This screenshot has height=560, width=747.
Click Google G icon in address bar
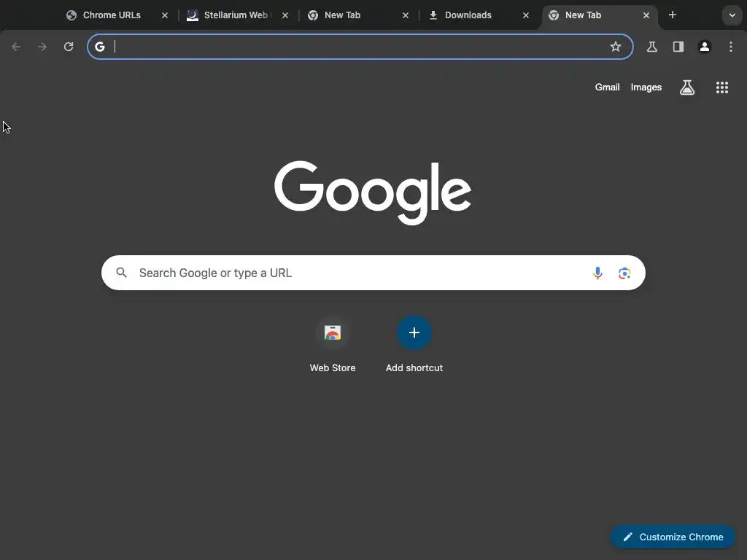click(x=99, y=47)
